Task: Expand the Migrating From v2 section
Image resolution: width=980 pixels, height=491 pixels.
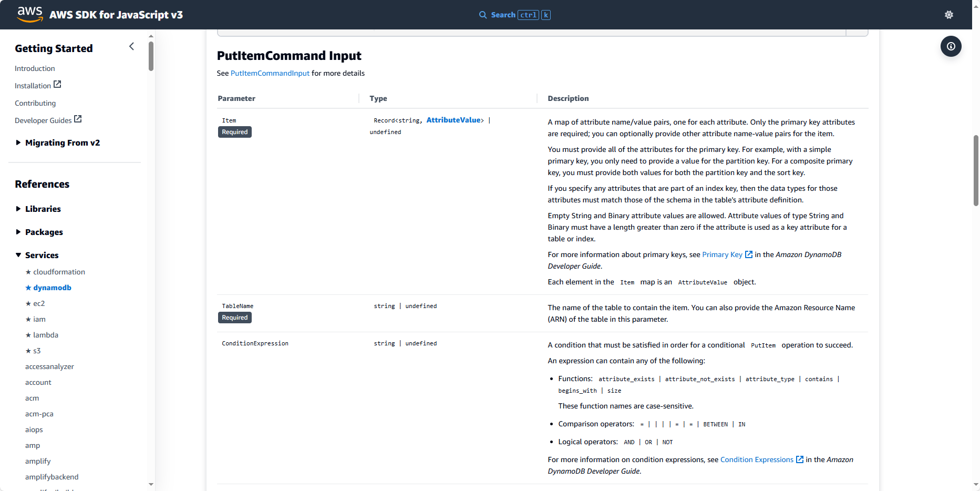Action: pos(18,142)
